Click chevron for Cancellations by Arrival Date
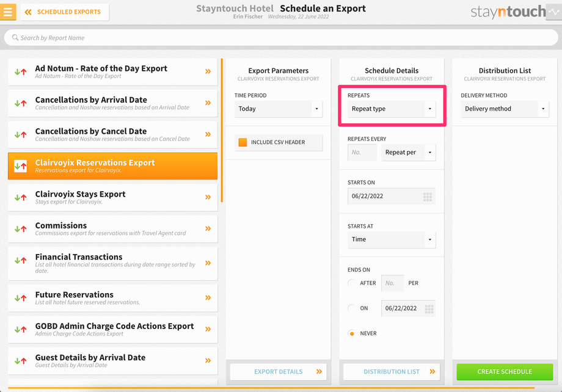 (208, 103)
